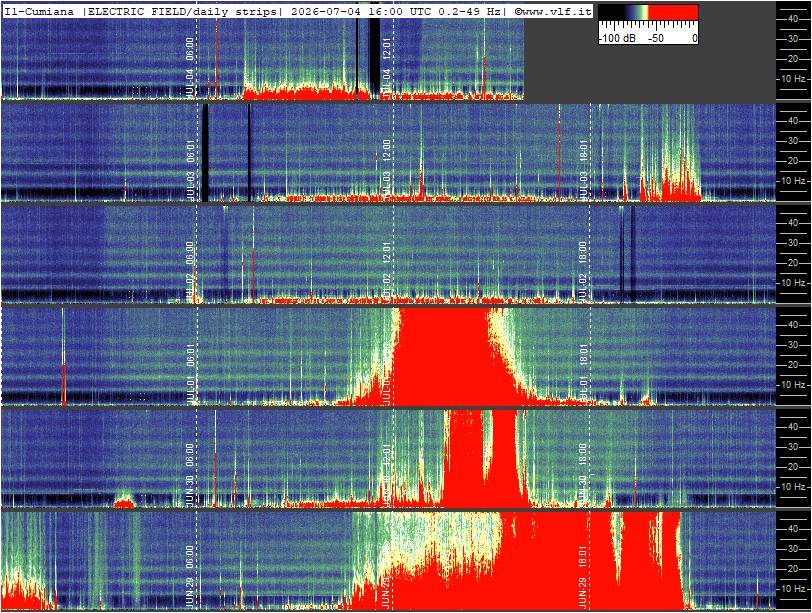Click the JUL 02 18:00 time marker
Image resolution: width=812 pixels, height=613 pixels.
[x=583, y=271]
